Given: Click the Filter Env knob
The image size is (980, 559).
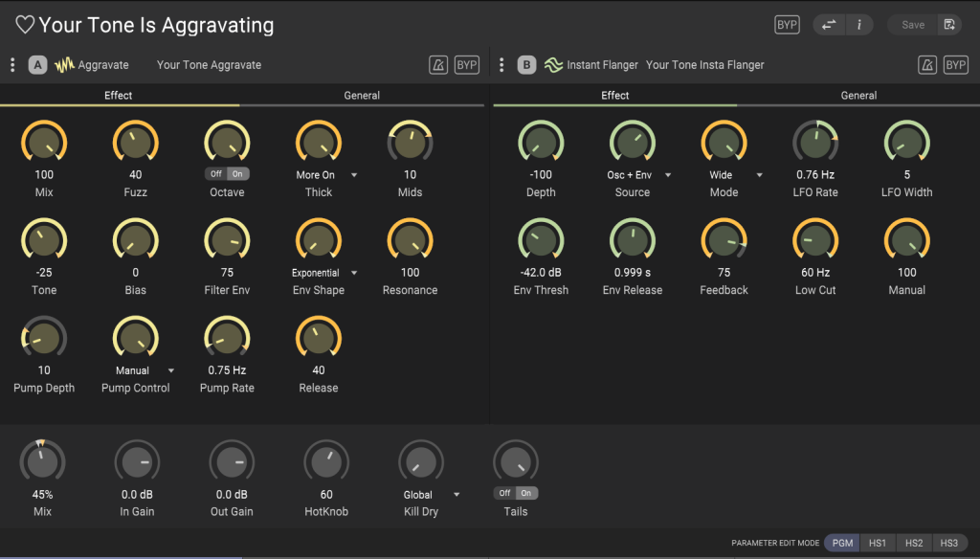Looking at the screenshot, I should [227, 240].
